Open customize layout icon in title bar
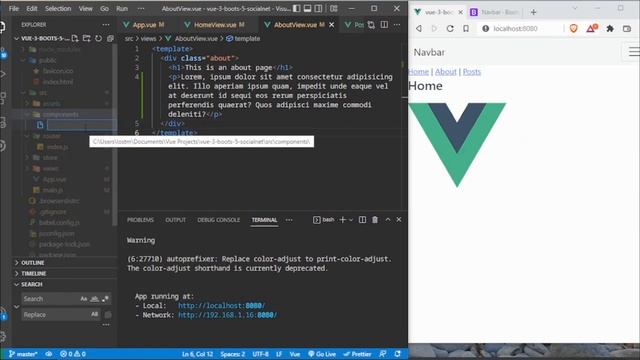Screen dimensions: 640x360 coord(333,8)
